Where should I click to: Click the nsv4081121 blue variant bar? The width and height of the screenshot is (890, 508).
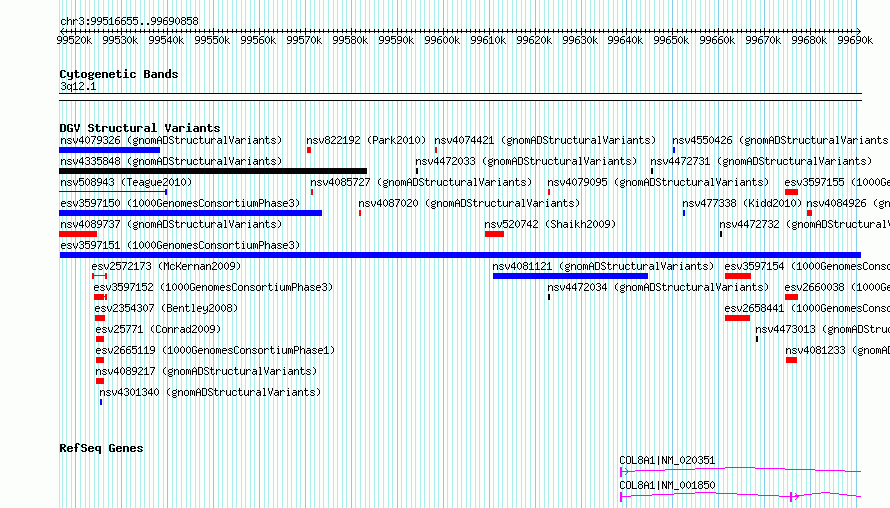570,276
